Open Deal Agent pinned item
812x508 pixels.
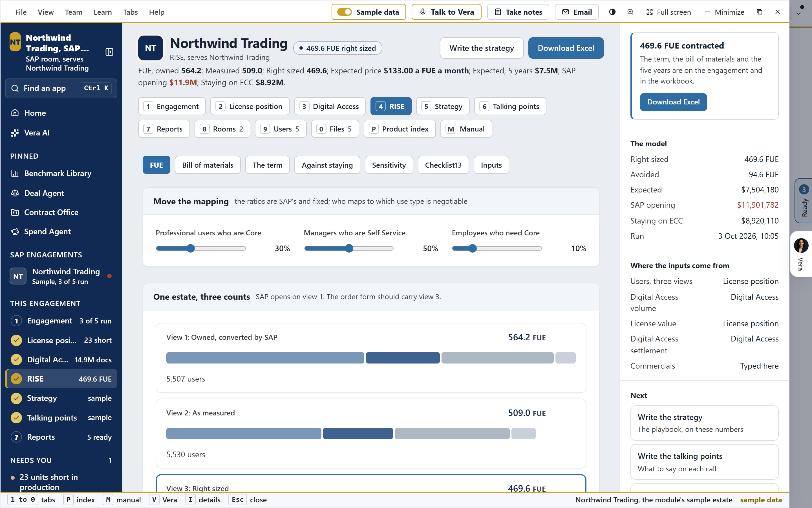[x=61, y=193]
